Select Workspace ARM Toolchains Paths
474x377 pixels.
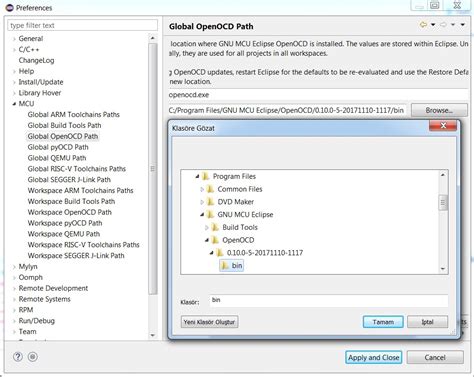[80, 191]
